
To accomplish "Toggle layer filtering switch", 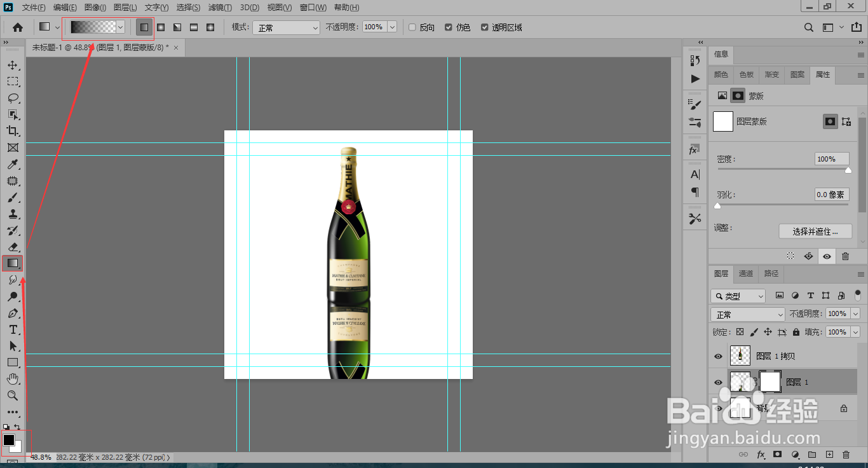I will tap(857, 296).
